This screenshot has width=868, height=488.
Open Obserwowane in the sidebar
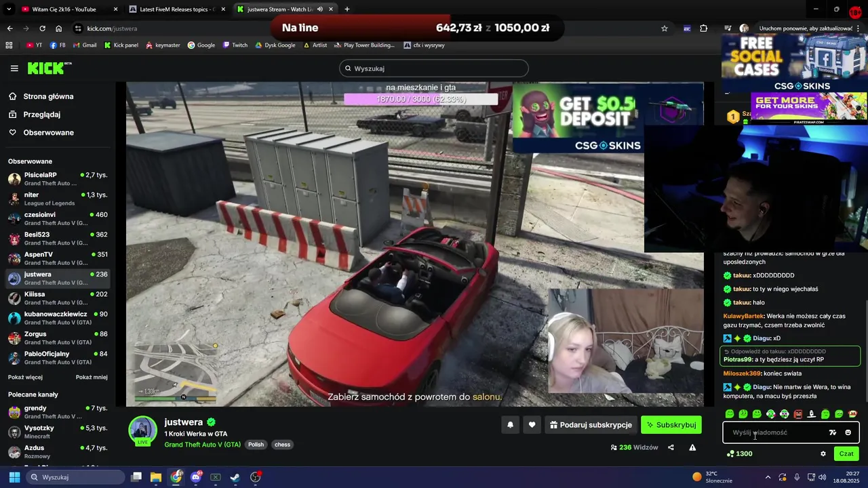tap(48, 133)
